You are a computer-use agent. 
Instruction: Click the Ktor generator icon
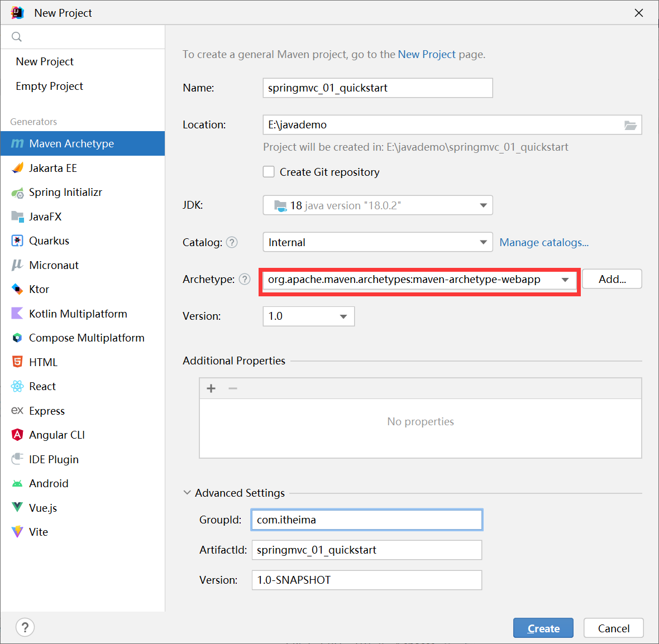[x=17, y=289]
